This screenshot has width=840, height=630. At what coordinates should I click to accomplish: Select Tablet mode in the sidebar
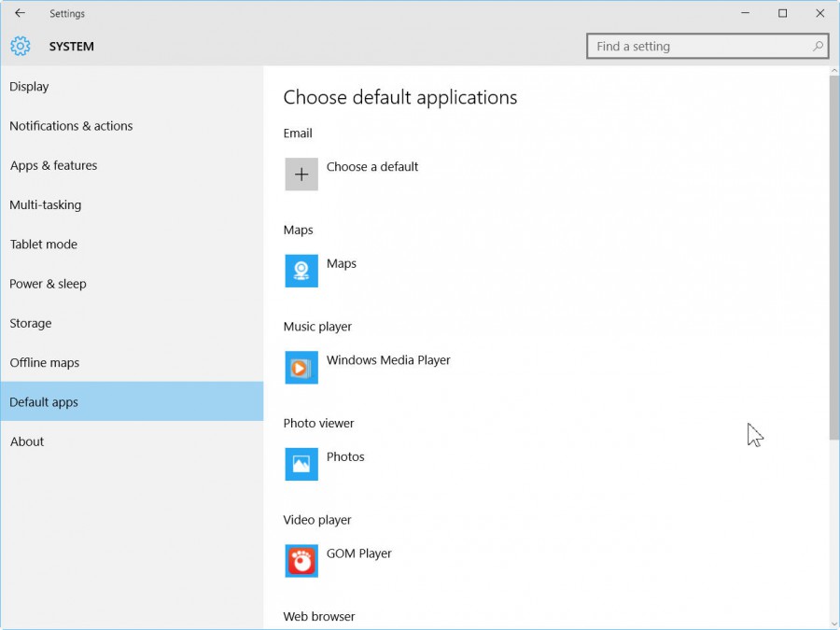pos(43,244)
